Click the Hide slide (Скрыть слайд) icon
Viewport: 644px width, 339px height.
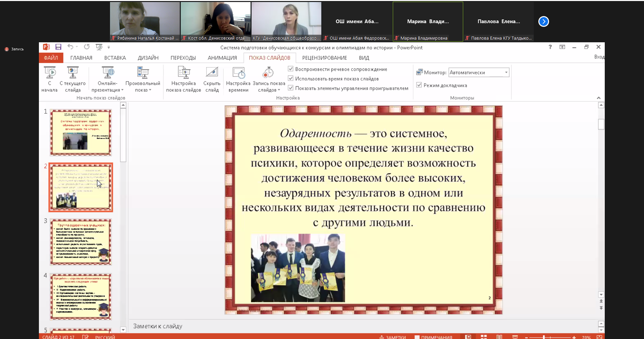tap(212, 72)
